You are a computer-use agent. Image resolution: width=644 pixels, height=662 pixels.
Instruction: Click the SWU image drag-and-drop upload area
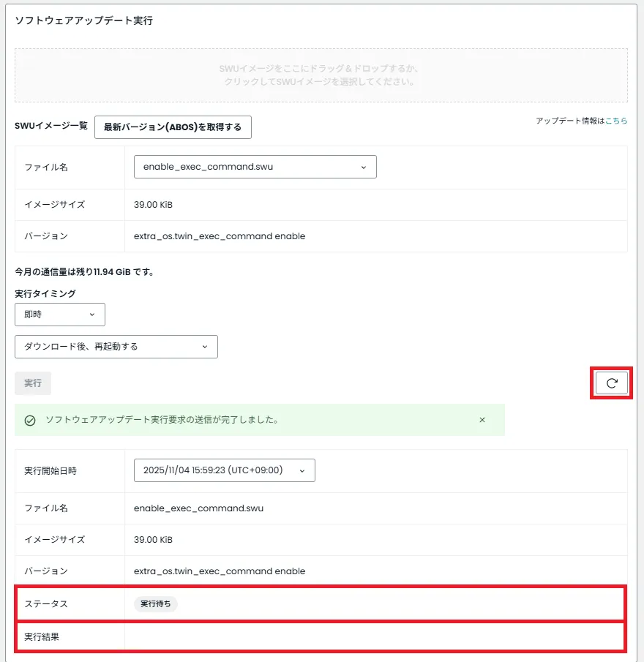tap(321, 75)
